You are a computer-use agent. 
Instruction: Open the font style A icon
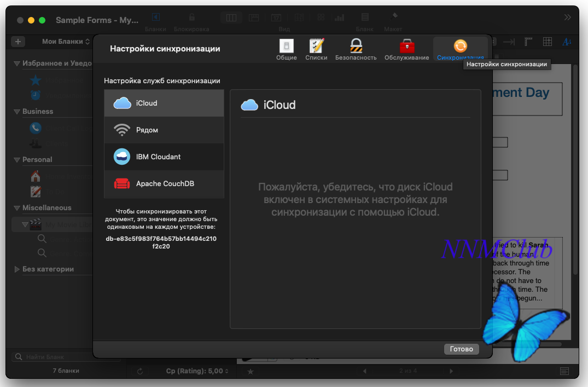click(567, 42)
